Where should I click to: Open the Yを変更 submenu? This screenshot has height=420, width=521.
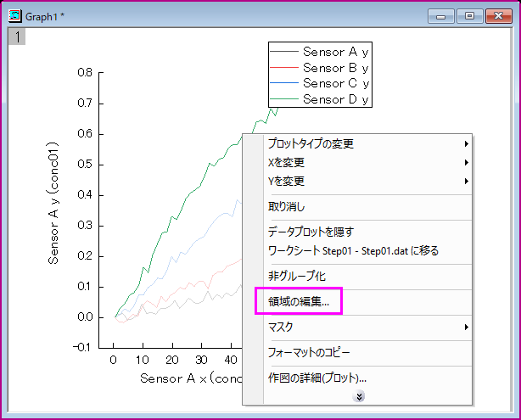pyautogui.click(x=357, y=181)
